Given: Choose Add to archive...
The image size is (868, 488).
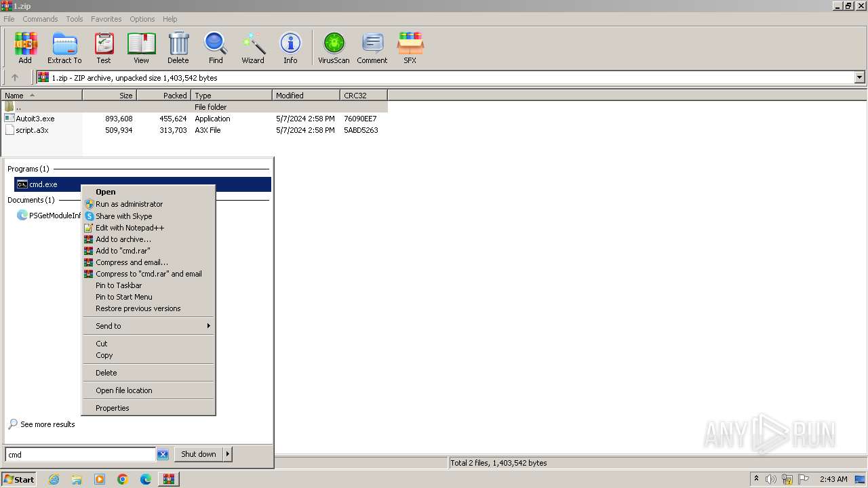Looking at the screenshot, I should click(x=149, y=239).
